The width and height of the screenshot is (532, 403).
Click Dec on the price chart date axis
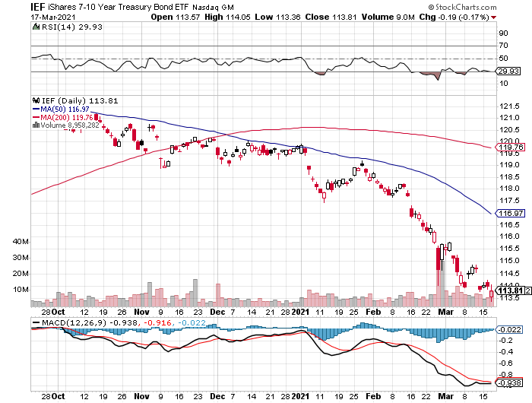tap(217, 312)
